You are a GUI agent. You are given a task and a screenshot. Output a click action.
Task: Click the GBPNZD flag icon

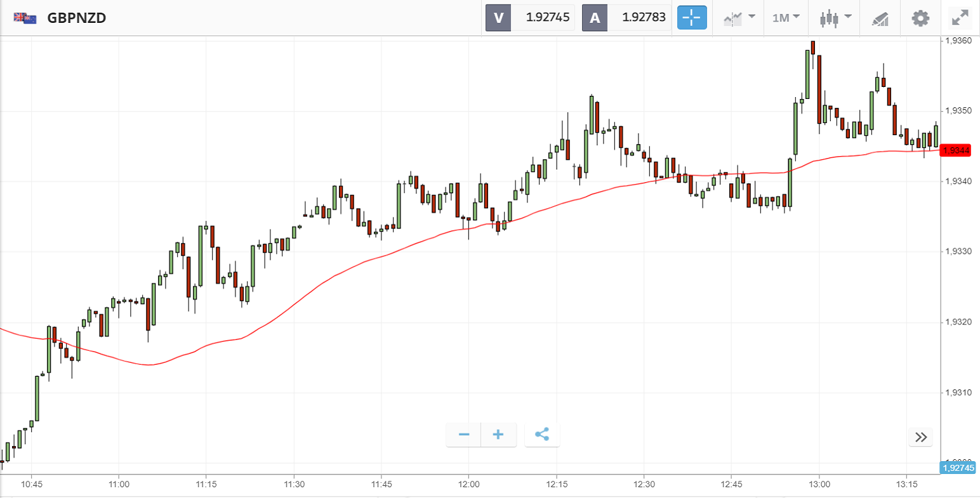[x=25, y=18]
